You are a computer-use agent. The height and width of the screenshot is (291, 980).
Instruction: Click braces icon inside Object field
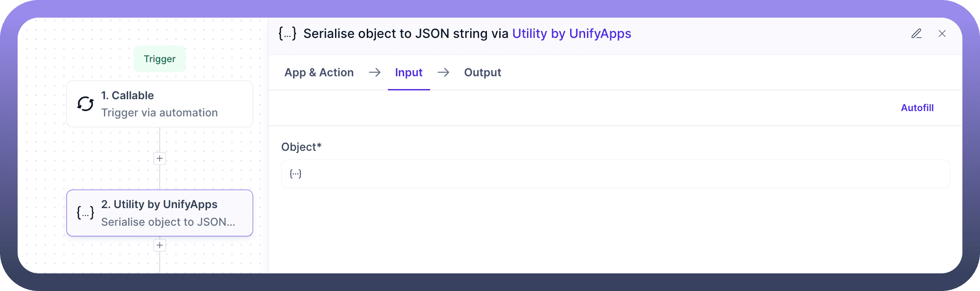295,174
